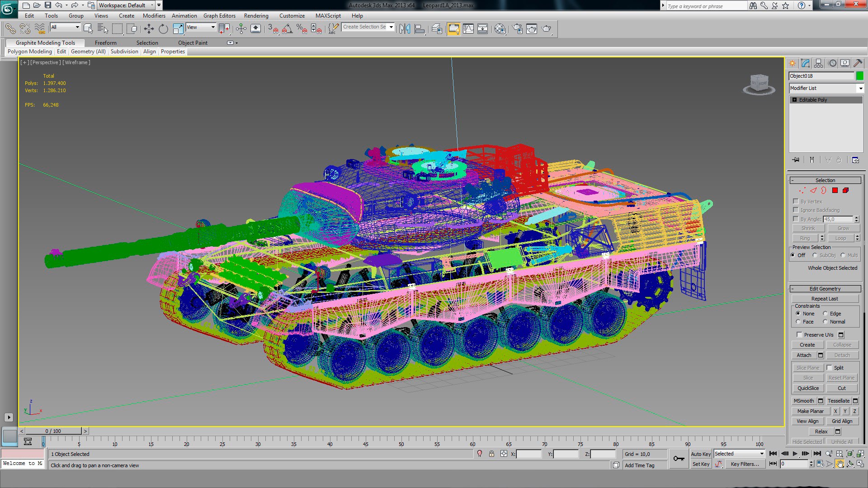Open the Rendering menu

(256, 15)
